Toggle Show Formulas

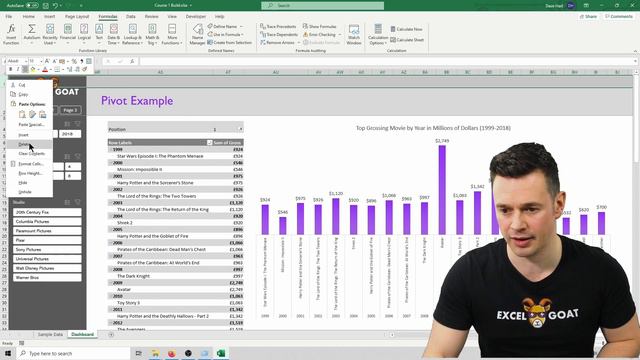(320, 27)
